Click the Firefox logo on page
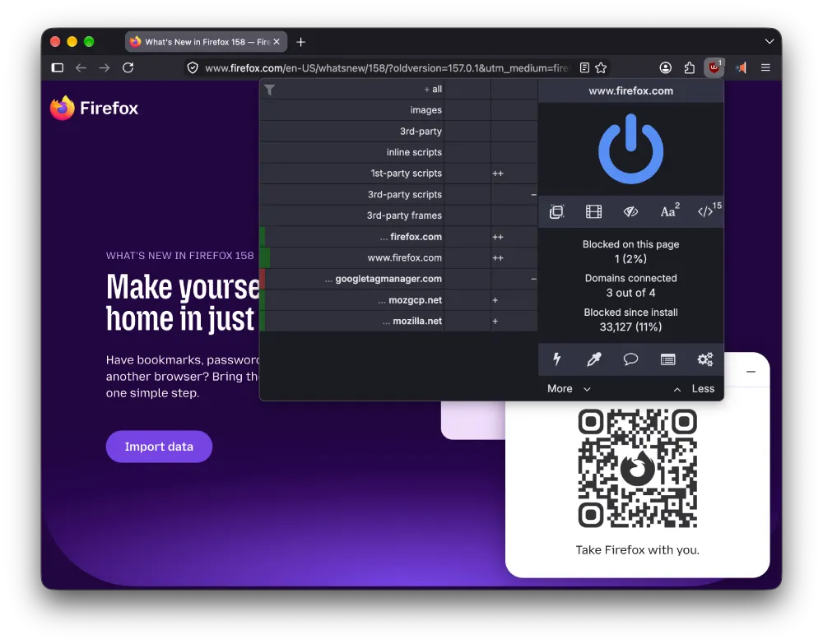The image size is (823, 644). click(x=94, y=108)
